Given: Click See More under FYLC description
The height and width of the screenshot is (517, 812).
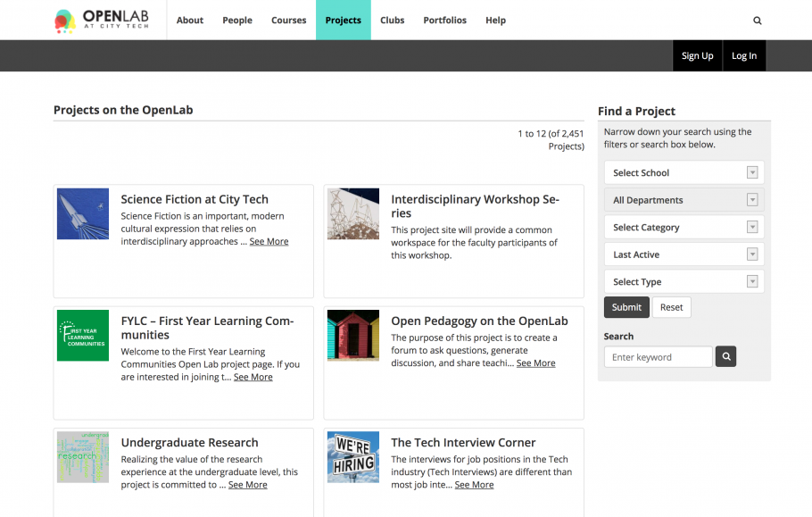Looking at the screenshot, I should (x=253, y=377).
